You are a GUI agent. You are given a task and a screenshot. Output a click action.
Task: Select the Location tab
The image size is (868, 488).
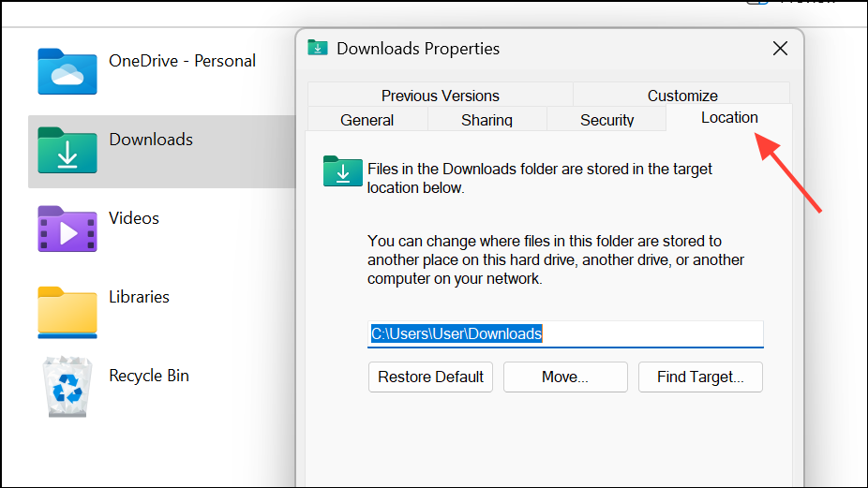[x=729, y=117]
